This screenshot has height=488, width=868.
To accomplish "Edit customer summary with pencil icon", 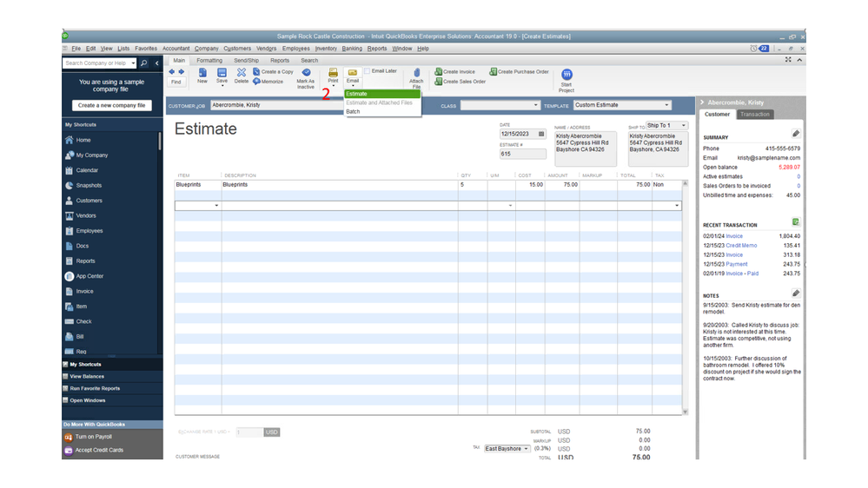I will click(795, 134).
